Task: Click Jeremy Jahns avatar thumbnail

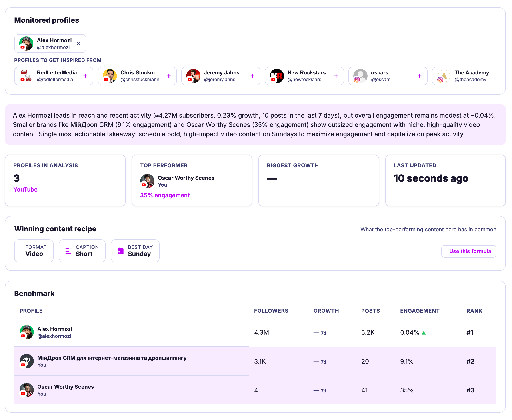Action: click(193, 76)
